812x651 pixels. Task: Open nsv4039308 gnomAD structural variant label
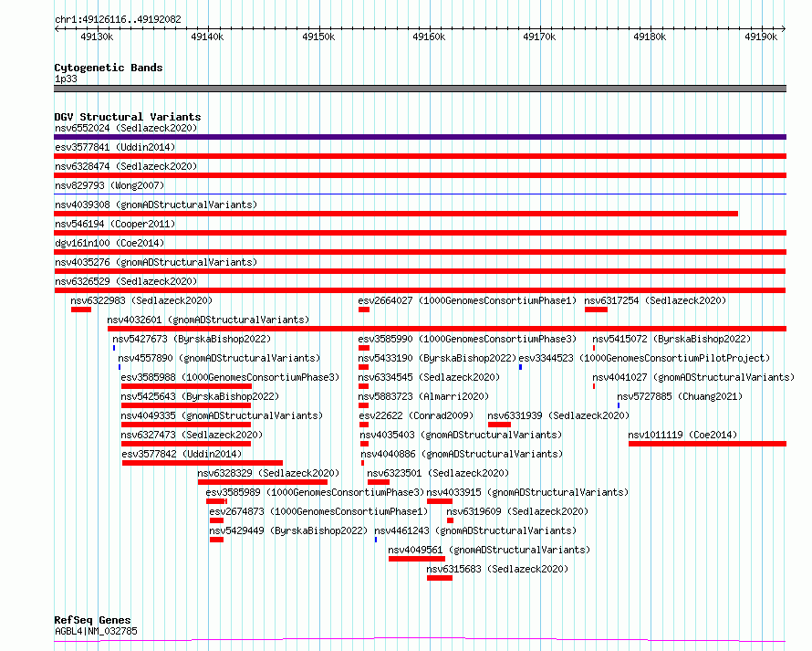pyautogui.click(x=156, y=205)
